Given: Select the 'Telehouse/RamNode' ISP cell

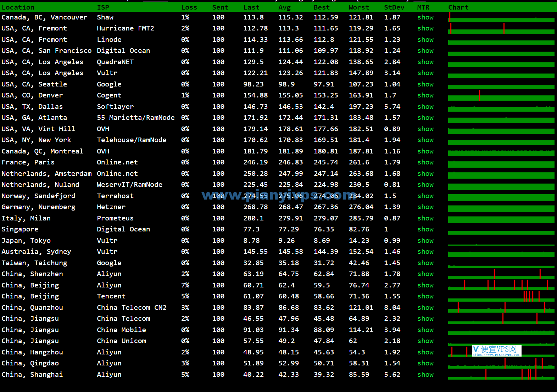Looking at the screenshot, I should [x=132, y=140].
